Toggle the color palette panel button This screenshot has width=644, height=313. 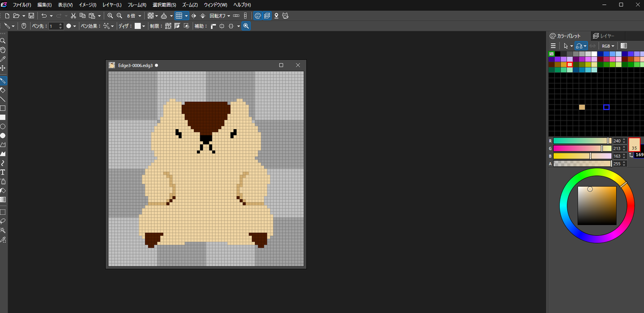(258, 16)
